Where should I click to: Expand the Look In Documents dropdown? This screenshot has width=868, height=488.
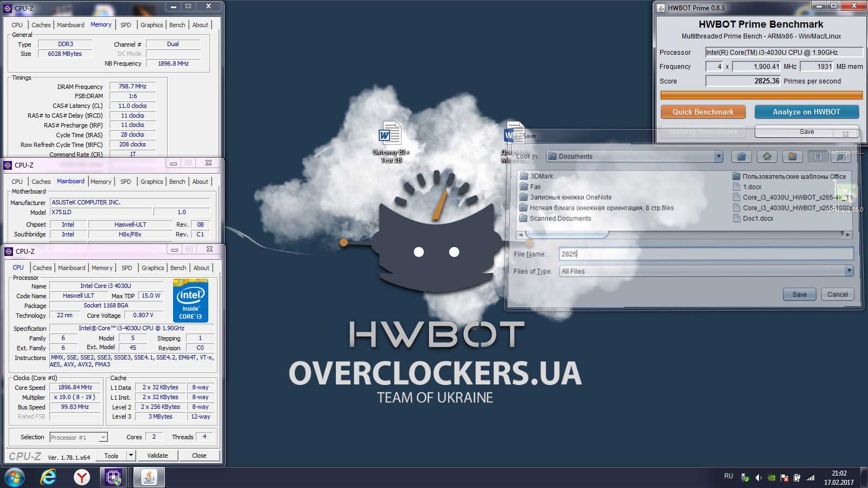click(x=719, y=156)
